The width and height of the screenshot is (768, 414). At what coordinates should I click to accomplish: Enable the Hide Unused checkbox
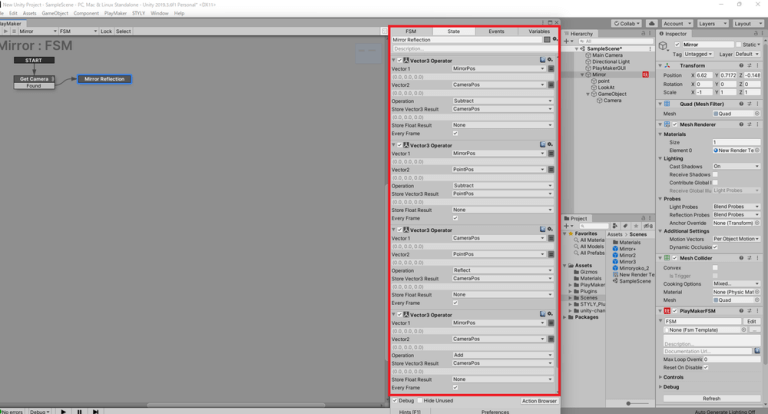pos(419,400)
